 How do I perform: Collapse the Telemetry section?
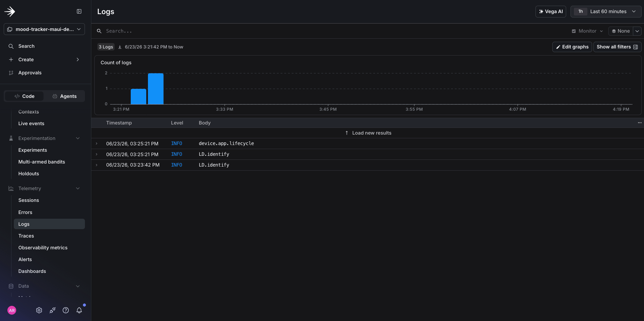78,188
